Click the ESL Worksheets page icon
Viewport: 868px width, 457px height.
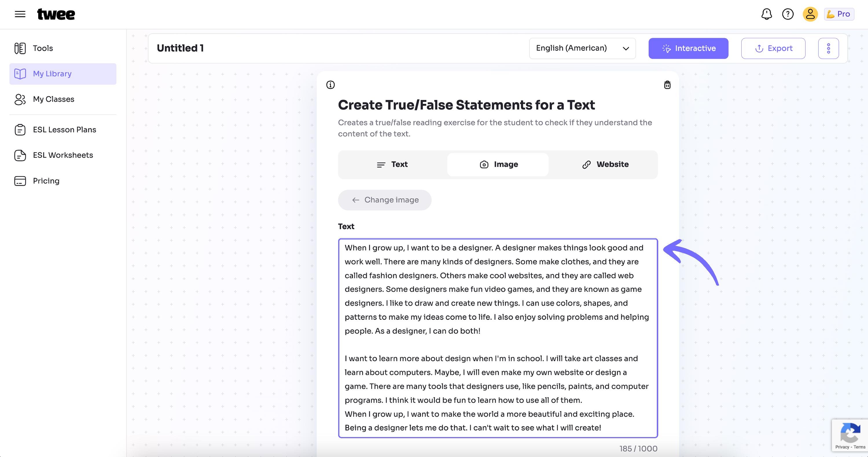coord(20,155)
